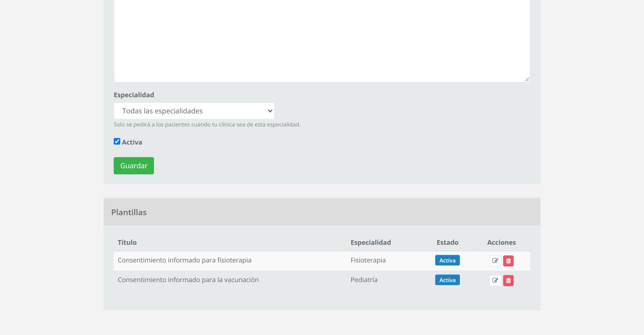
Task: Click the text area resize handle
Action: click(x=526, y=79)
